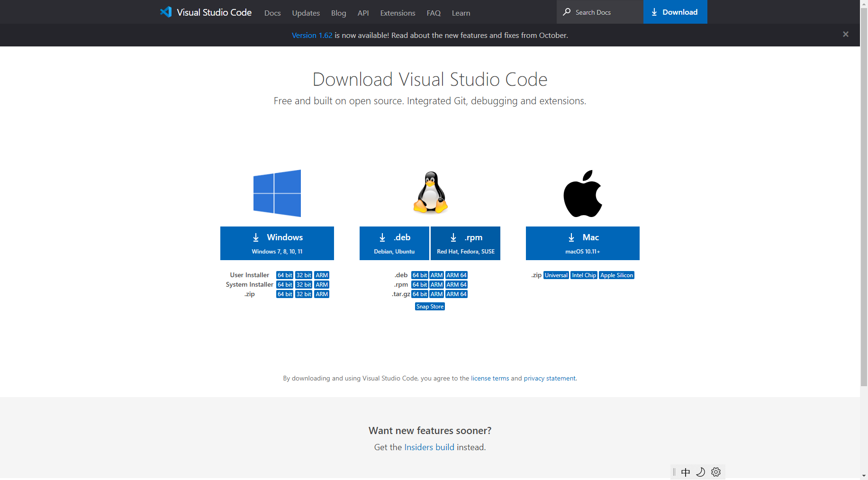Click the 'Want new features sooner?' heading
The image size is (868, 480).
[430, 431]
